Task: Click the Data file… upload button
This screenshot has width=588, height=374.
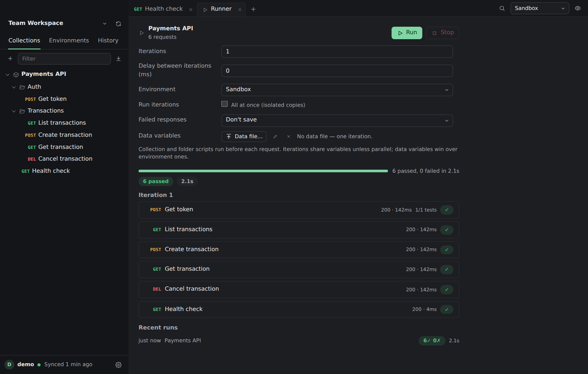Action: click(x=244, y=137)
